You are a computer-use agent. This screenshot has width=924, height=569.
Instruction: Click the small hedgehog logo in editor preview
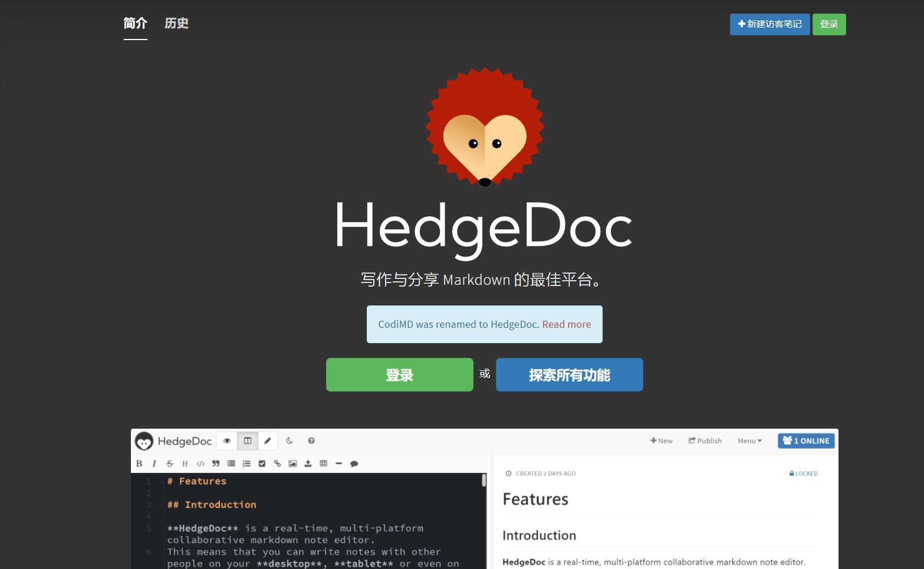click(144, 441)
